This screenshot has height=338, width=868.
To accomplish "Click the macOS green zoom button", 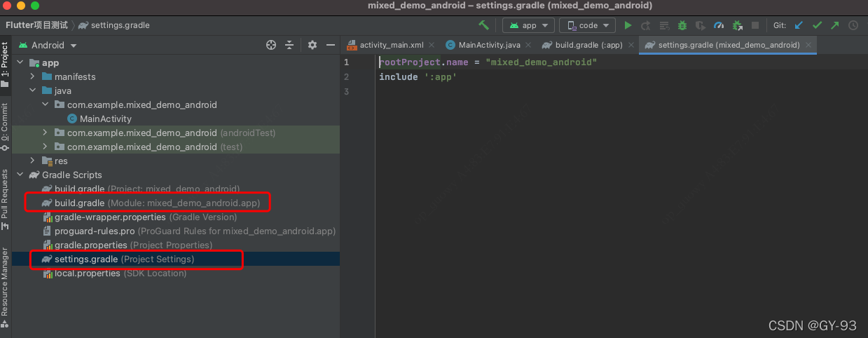I will click(x=34, y=6).
